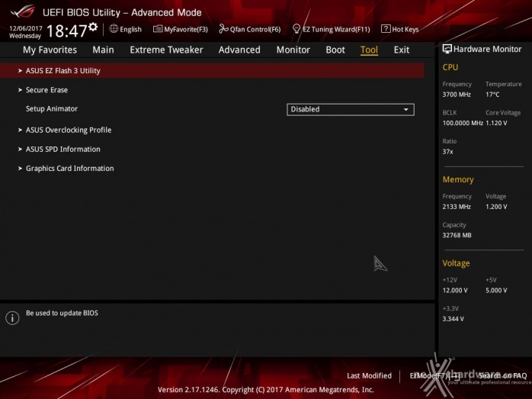Click the help text 'Be used to update BIOS'

coord(62,313)
